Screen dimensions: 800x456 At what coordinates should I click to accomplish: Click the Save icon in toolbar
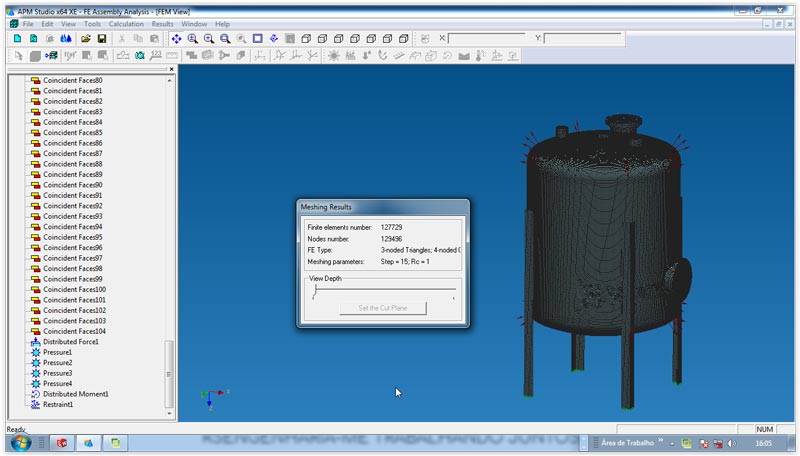[x=102, y=38]
